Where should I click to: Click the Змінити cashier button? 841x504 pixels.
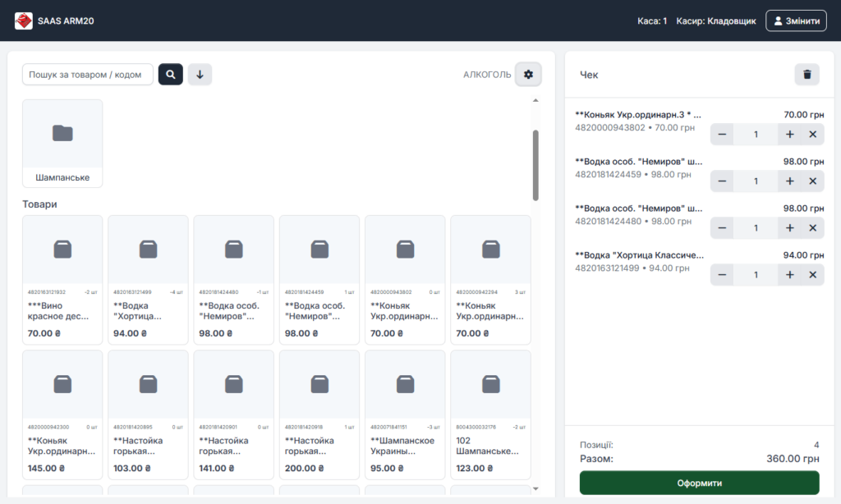pyautogui.click(x=796, y=21)
